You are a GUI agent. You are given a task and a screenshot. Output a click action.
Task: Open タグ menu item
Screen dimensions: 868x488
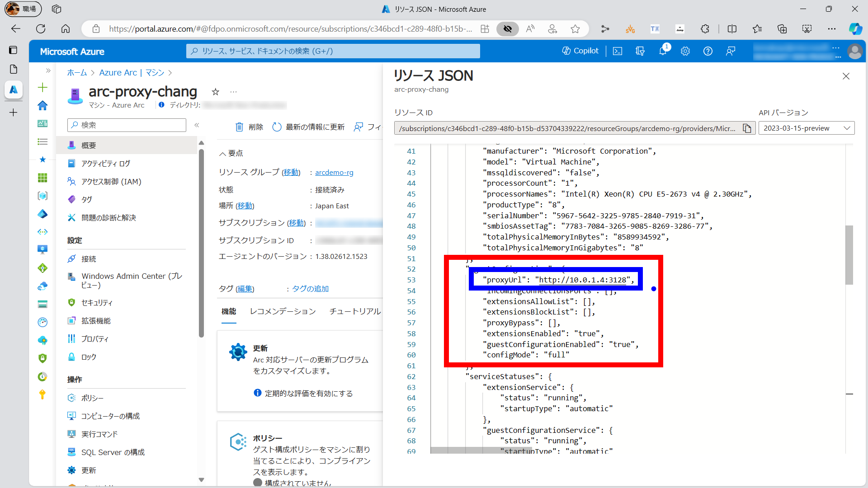coord(127,200)
